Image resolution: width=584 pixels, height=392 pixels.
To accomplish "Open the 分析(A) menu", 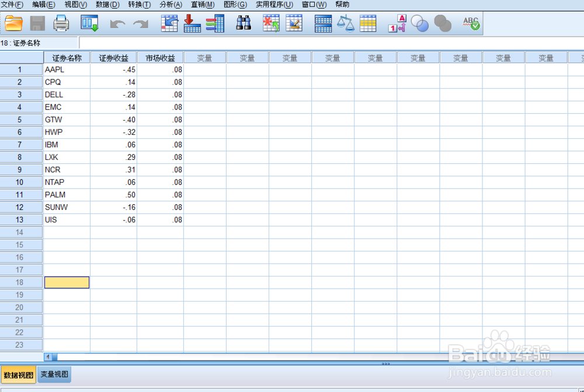I will tap(171, 5).
